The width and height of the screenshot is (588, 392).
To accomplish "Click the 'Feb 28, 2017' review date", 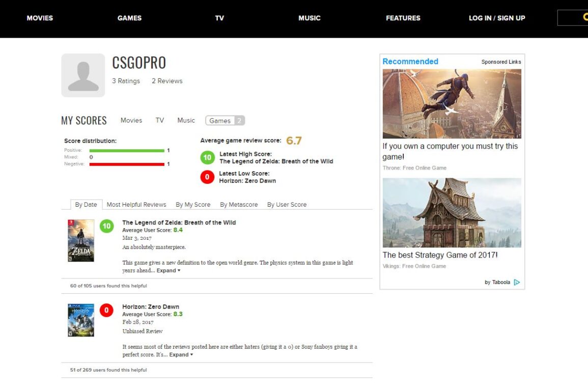I will pos(137,322).
